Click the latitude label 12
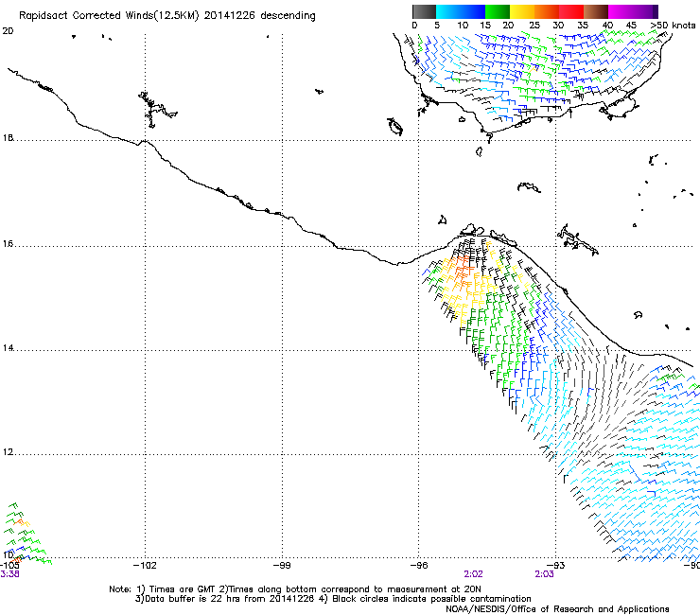 click(8, 452)
